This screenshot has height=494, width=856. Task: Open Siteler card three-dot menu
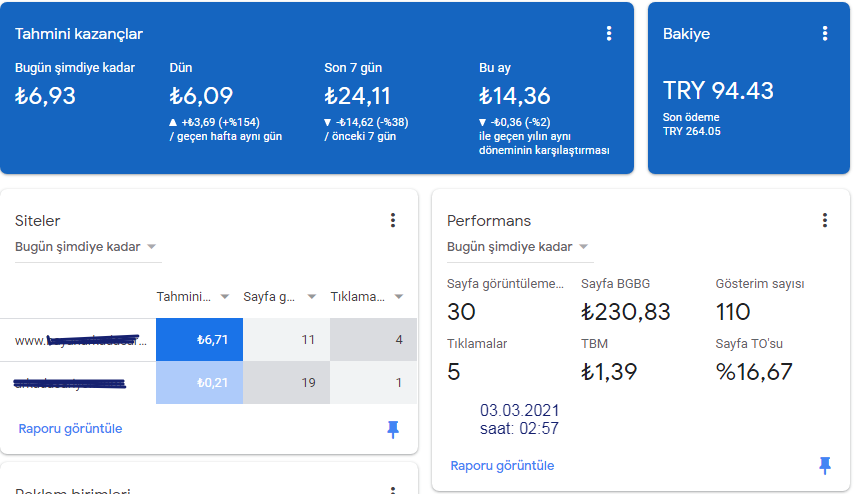[393, 221]
